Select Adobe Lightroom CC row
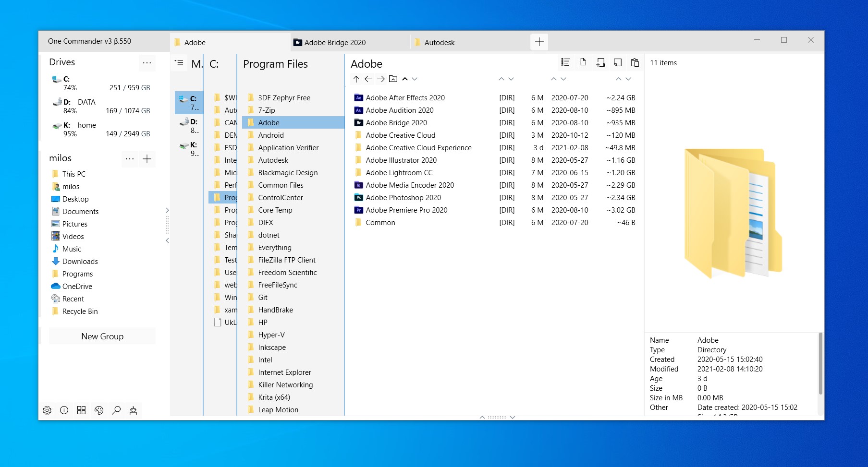868x467 pixels. pyautogui.click(x=495, y=173)
